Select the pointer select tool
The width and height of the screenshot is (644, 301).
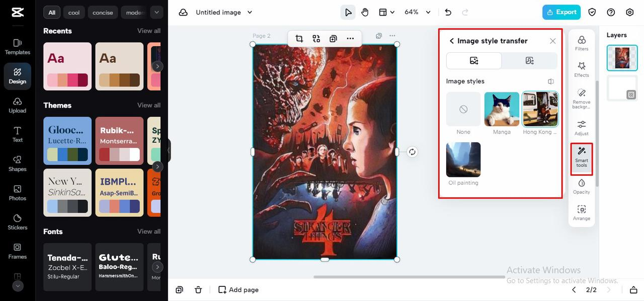point(348,12)
